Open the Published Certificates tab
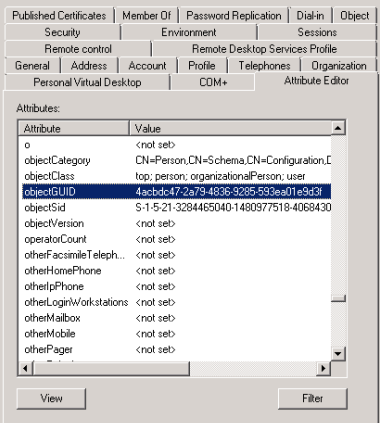Screen dimensions: 380x423 (59, 15)
